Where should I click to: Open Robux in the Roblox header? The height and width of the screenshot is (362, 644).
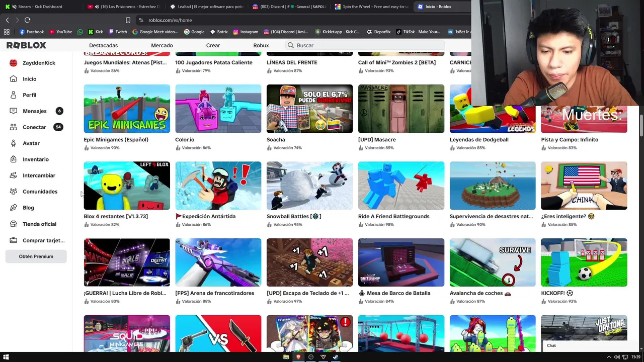[261, 45]
